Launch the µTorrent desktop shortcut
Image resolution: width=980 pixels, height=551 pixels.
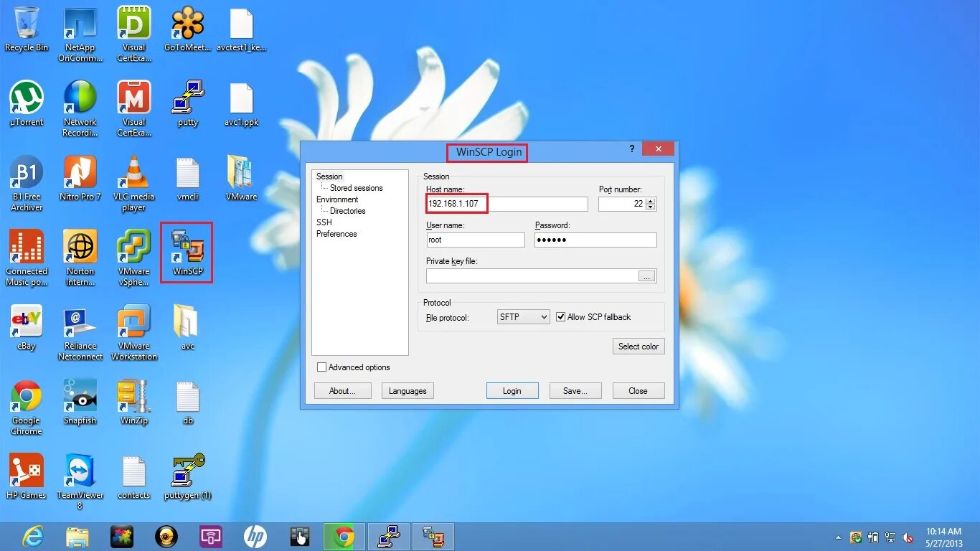(27, 104)
